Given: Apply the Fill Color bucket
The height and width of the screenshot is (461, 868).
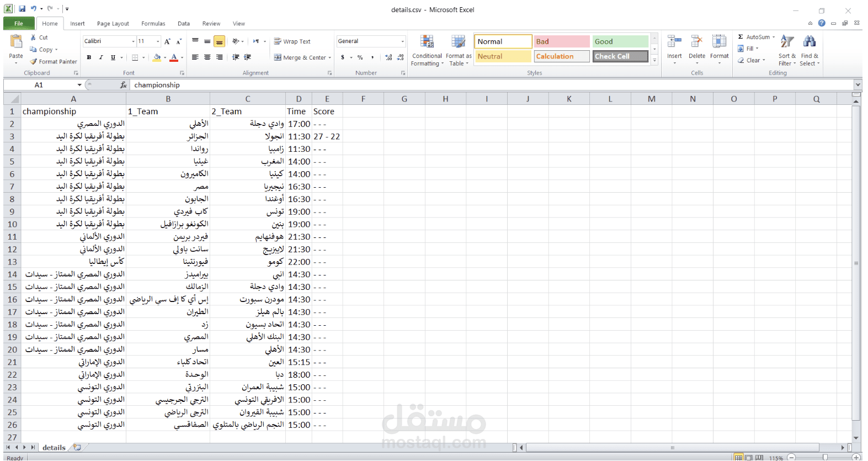Looking at the screenshot, I should [x=157, y=57].
